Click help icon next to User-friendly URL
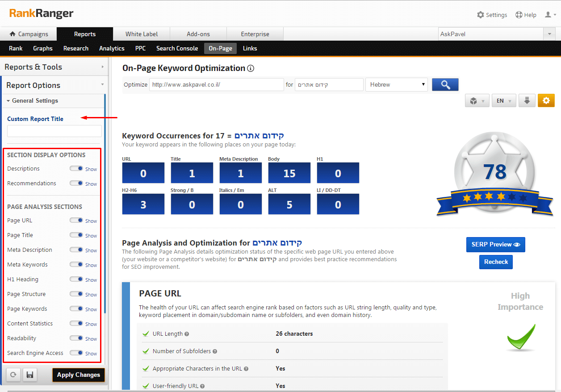The image size is (561, 392). click(202, 386)
